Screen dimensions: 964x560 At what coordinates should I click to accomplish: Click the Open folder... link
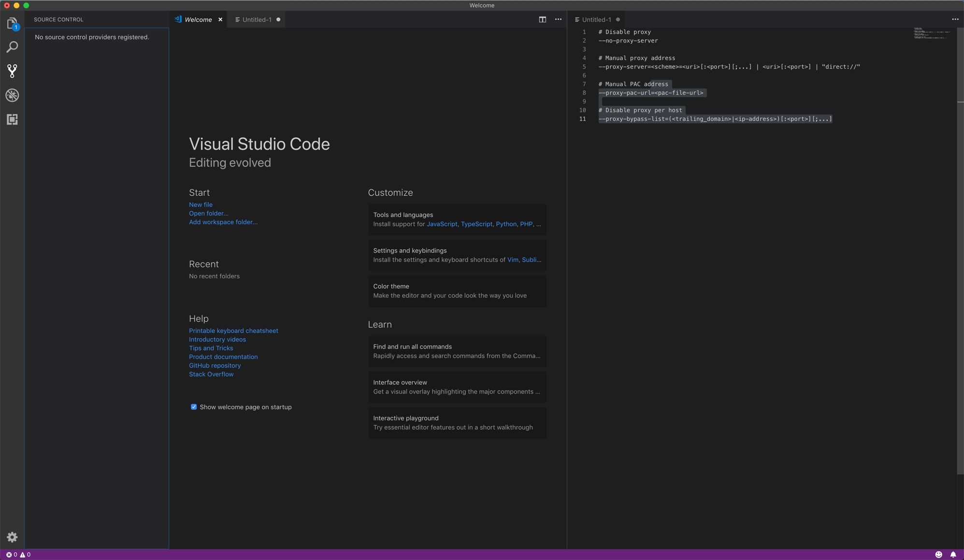pyautogui.click(x=209, y=213)
